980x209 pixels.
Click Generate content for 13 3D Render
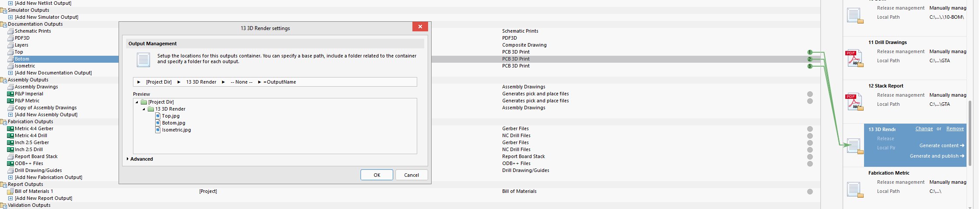(942, 146)
